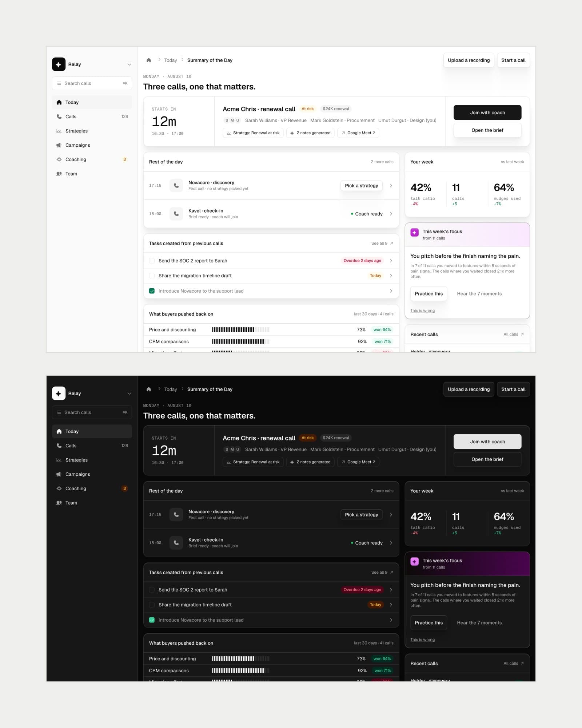Image resolution: width=582 pixels, height=728 pixels.
Task: Click Open the brief in the dark dashboard
Action: click(487, 459)
